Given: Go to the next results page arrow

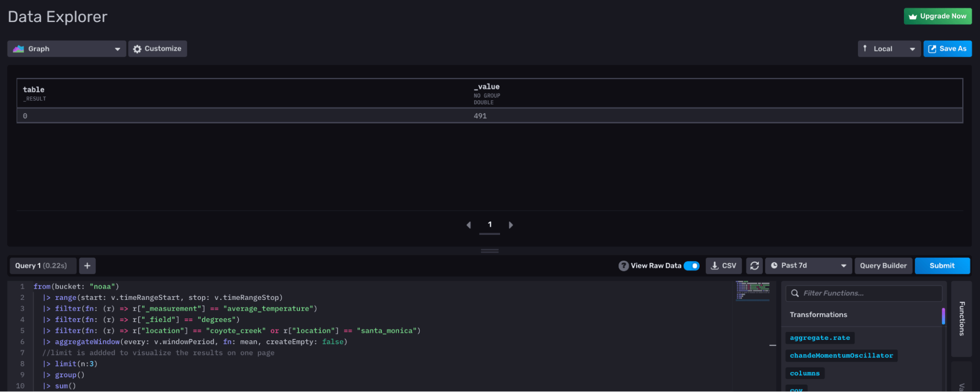Looking at the screenshot, I should (x=511, y=225).
